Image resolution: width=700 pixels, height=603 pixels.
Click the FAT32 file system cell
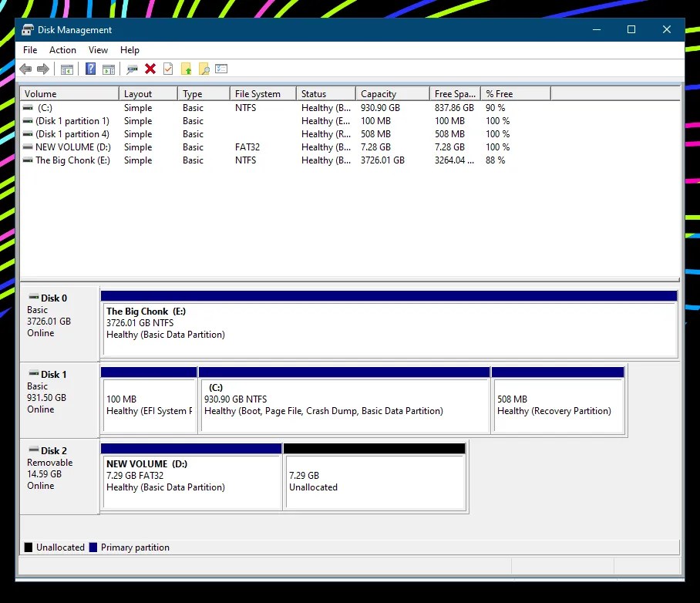click(x=247, y=147)
